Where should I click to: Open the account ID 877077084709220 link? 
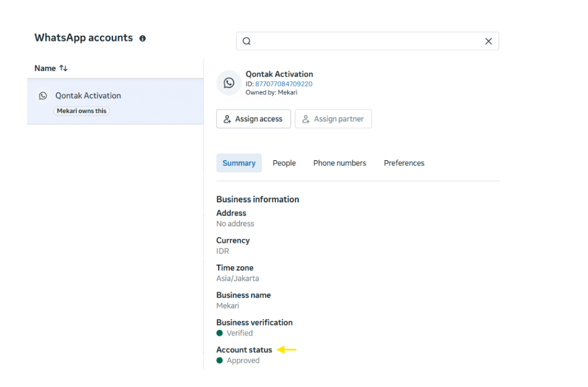(x=284, y=84)
